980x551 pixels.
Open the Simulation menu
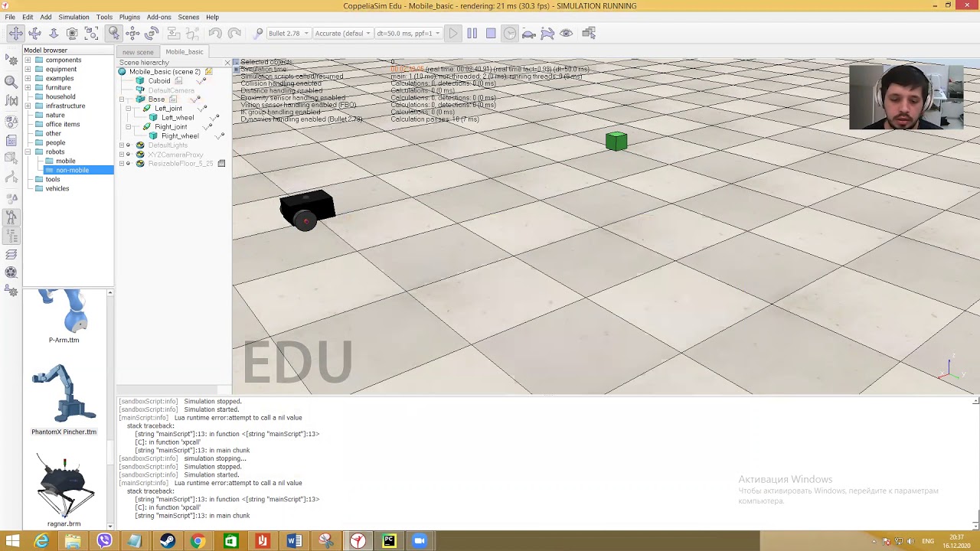click(73, 17)
